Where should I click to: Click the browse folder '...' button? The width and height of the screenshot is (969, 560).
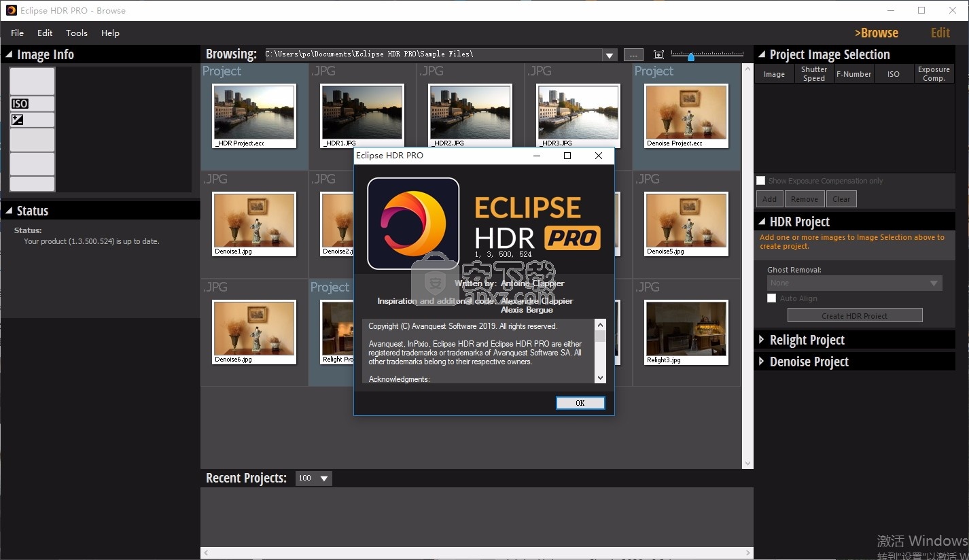[633, 55]
